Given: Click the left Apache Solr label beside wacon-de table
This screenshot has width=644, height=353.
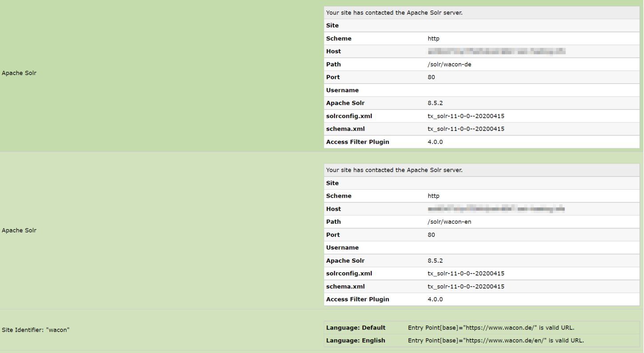Looking at the screenshot, I should pos(19,73).
